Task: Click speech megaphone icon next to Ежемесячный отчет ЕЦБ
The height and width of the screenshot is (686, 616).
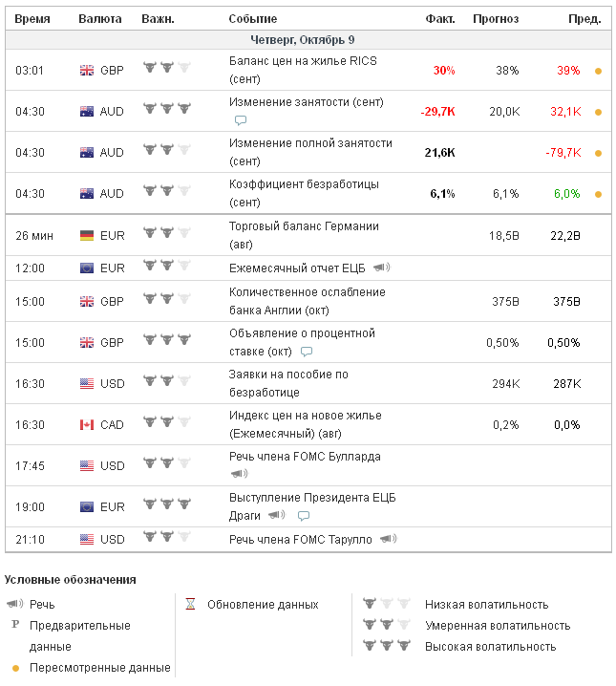Action: point(381,268)
